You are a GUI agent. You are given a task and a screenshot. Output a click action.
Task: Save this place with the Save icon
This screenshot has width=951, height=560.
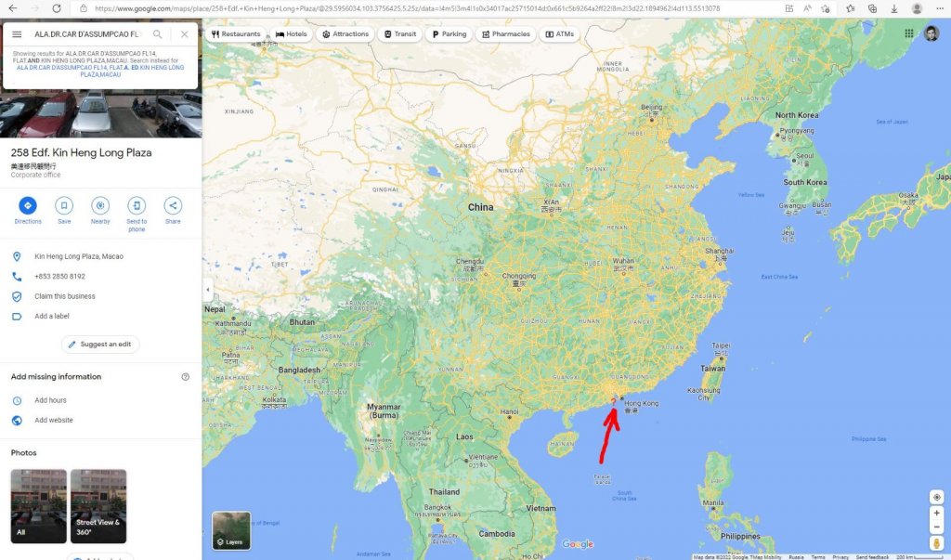[x=64, y=205]
